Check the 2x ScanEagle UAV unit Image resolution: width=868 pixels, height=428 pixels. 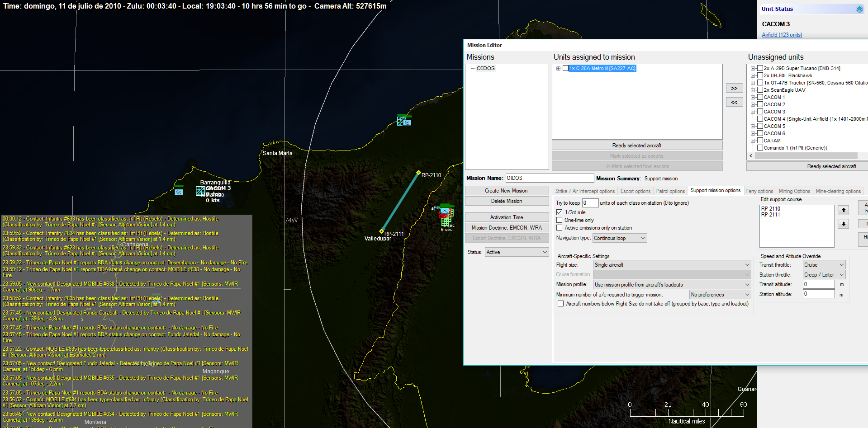(x=760, y=90)
